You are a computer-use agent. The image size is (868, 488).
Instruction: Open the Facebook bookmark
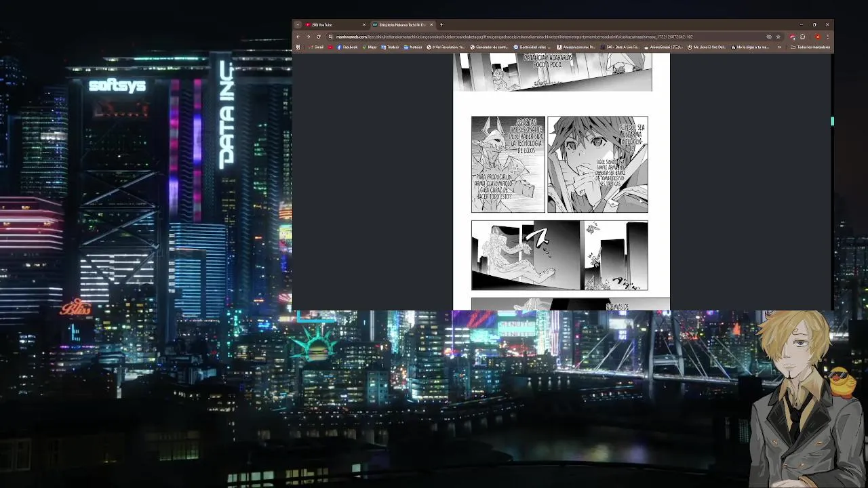347,47
